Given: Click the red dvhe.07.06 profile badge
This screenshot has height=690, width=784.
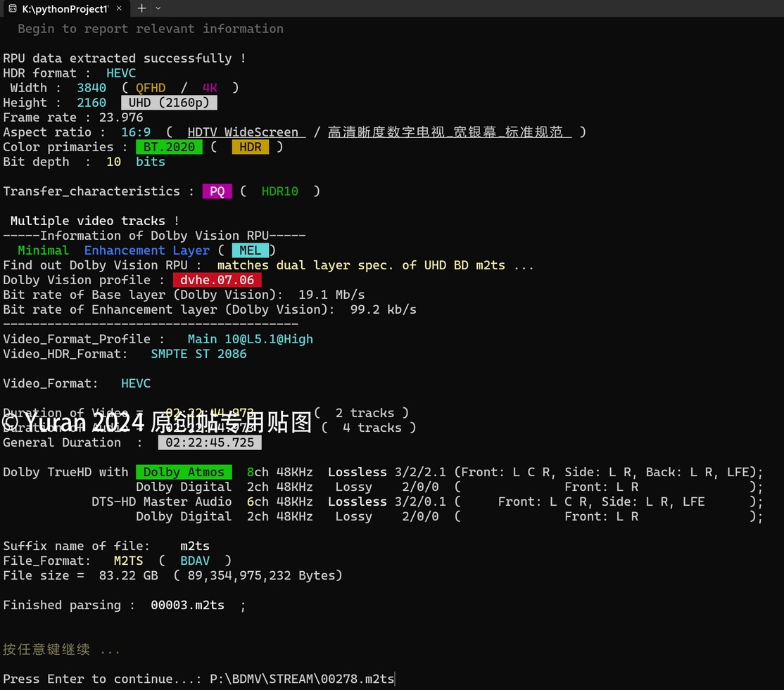Looking at the screenshot, I should tap(217, 280).
